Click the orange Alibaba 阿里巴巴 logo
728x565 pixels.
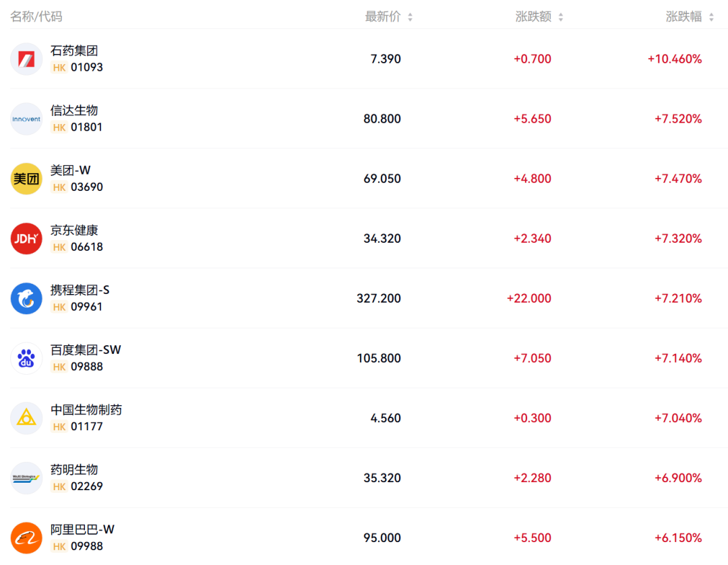click(26, 538)
